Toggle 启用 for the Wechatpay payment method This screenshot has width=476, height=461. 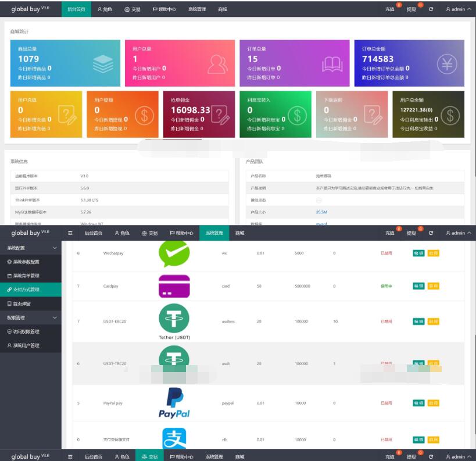(433, 253)
